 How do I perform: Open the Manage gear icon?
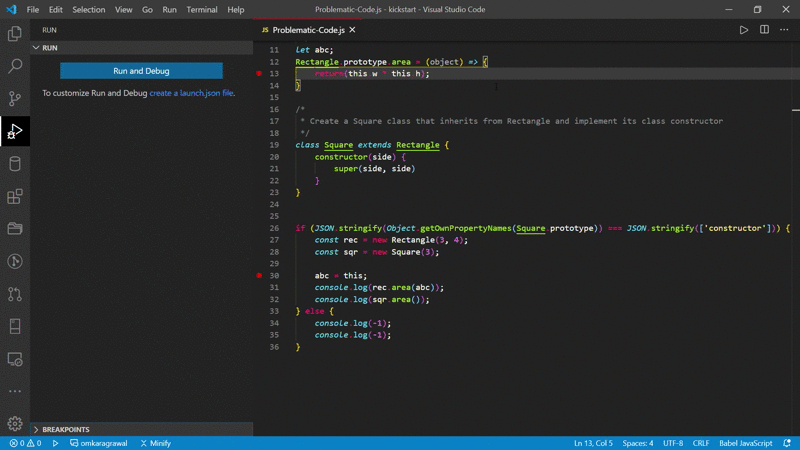pyautogui.click(x=15, y=423)
